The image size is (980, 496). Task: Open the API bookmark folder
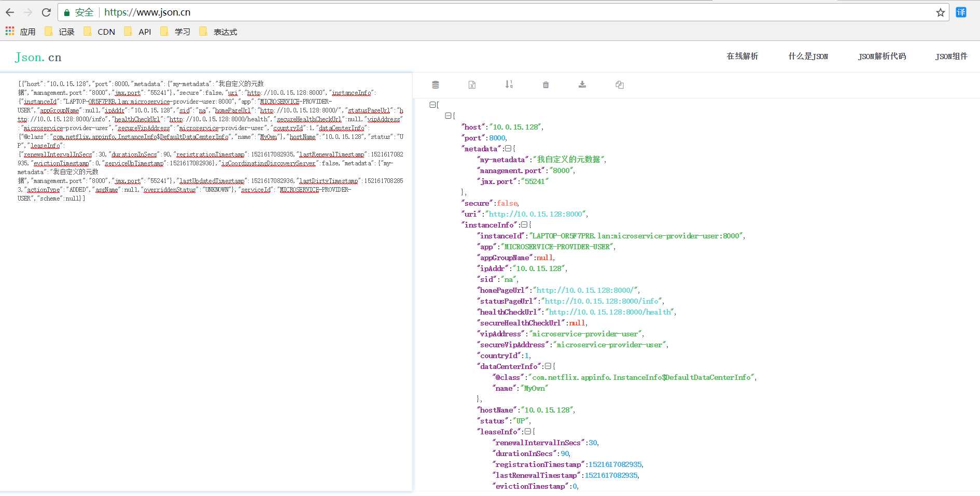(137, 32)
